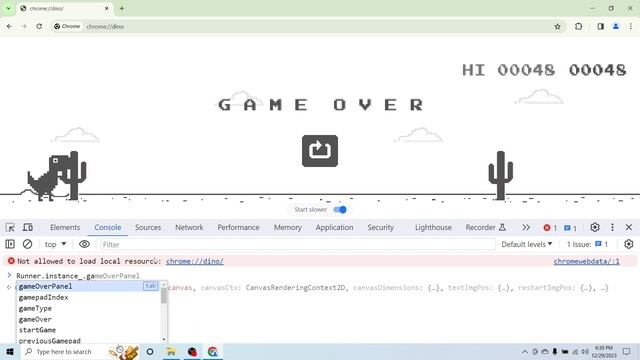
Task: Open the Lighthouse tab
Action: click(x=433, y=227)
